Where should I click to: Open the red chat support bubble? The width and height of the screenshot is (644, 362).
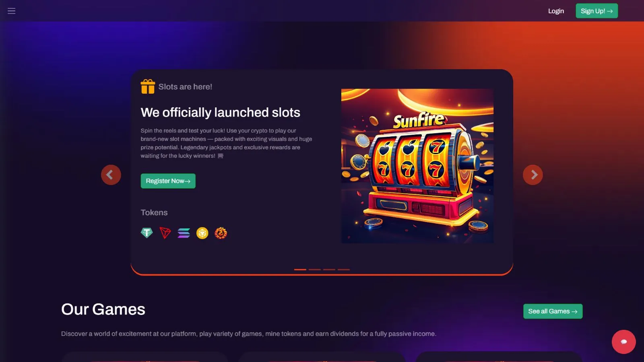click(x=623, y=342)
